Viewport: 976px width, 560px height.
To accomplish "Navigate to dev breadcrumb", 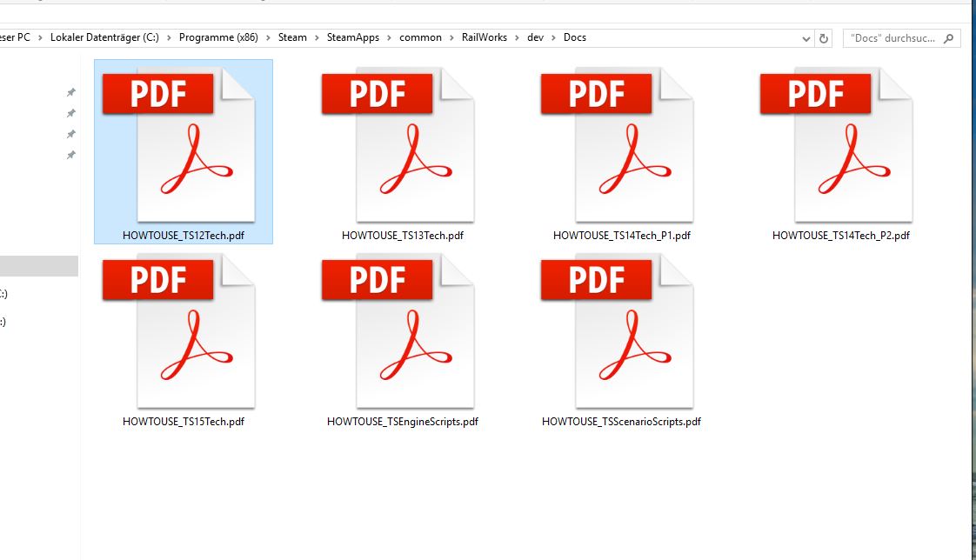I will click(x=535, y=37).
